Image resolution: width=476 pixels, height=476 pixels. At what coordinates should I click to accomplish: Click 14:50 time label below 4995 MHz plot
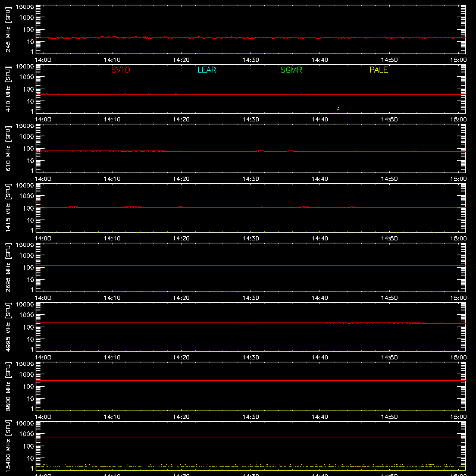[389, 358]
